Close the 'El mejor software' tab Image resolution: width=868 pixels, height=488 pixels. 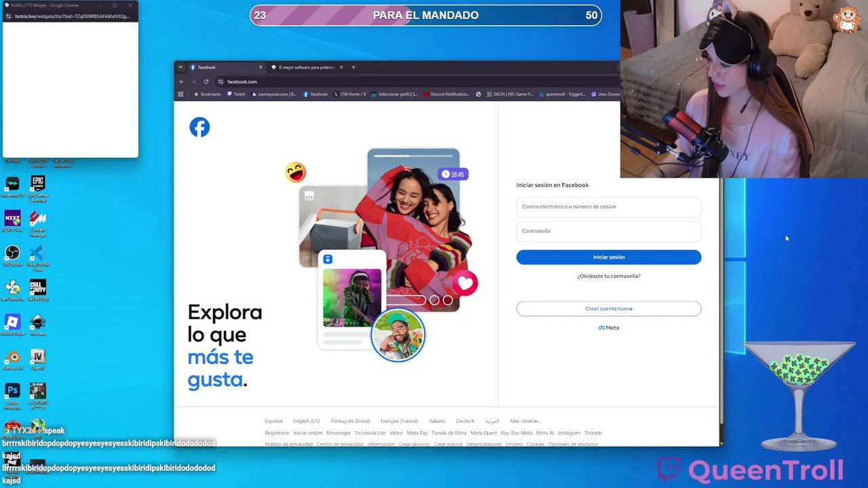[x=341, y=67]
